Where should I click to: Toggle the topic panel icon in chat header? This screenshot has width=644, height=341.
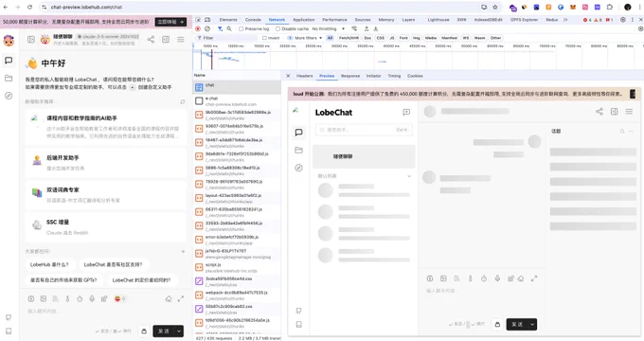pyautogui.click(x=166, y=40)
